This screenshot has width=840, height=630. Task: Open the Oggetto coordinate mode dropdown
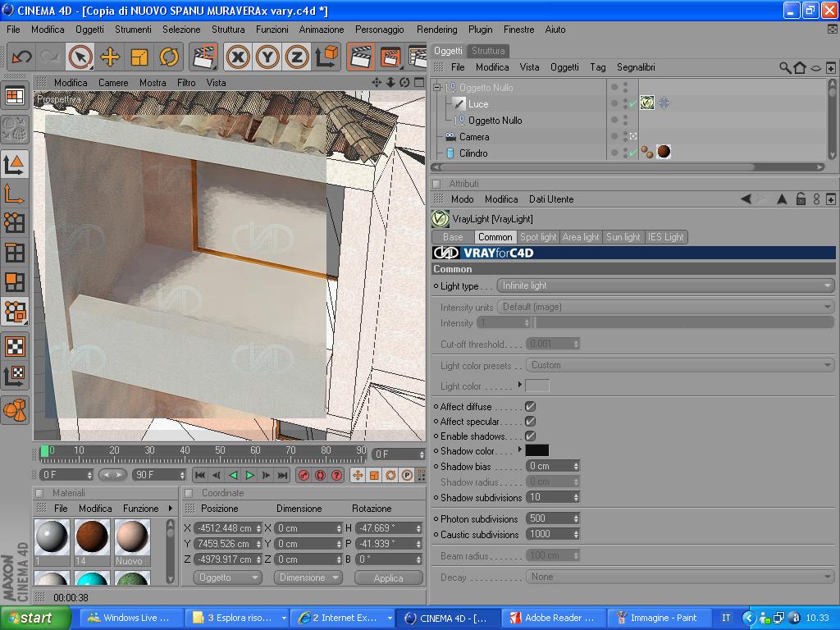coord(227,577)
